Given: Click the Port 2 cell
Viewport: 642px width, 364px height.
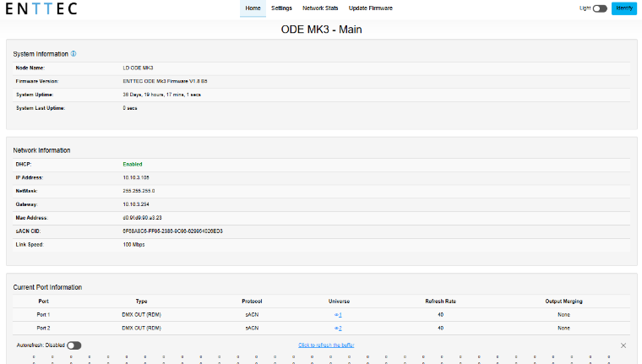Looking at the screenshot, I should coord(43,329).
